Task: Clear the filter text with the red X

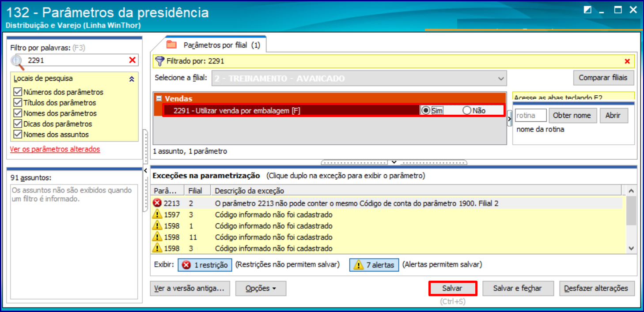Action: tap(132, 60)
